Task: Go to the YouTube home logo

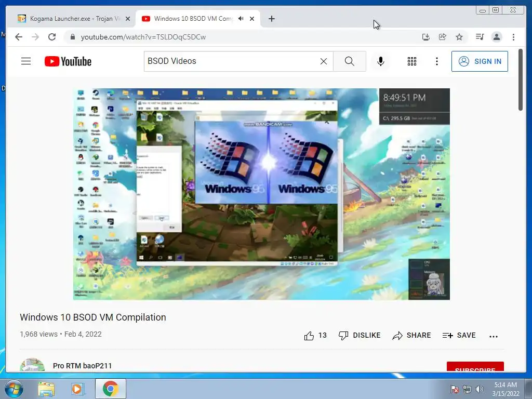Action: pos(68,61)
